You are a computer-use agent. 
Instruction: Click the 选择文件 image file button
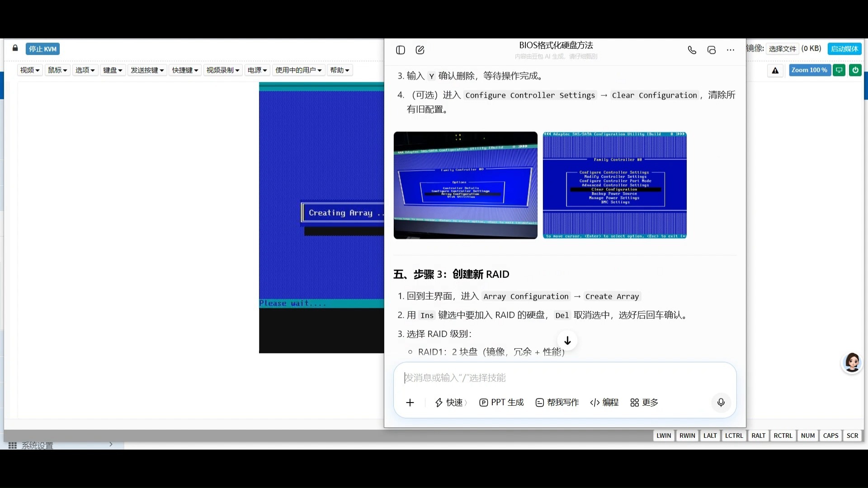(x=783, y=49)
